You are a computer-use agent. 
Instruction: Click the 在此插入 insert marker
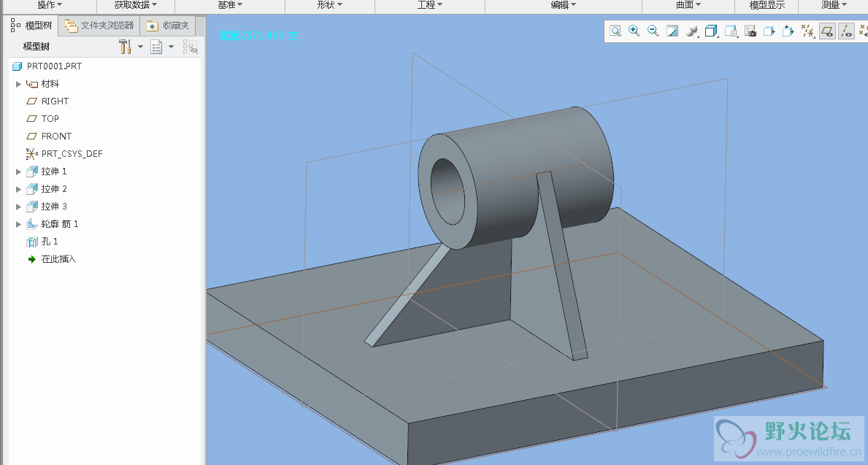(x=52, y=259)
